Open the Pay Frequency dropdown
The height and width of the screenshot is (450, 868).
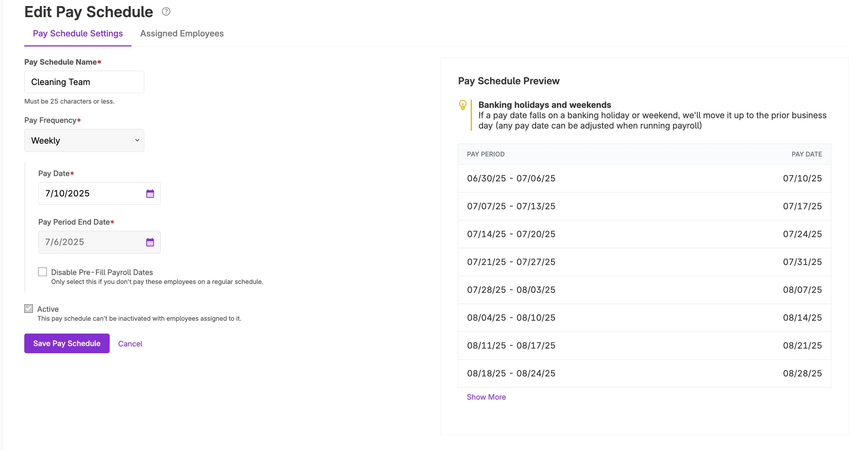(x=84, y=140)
